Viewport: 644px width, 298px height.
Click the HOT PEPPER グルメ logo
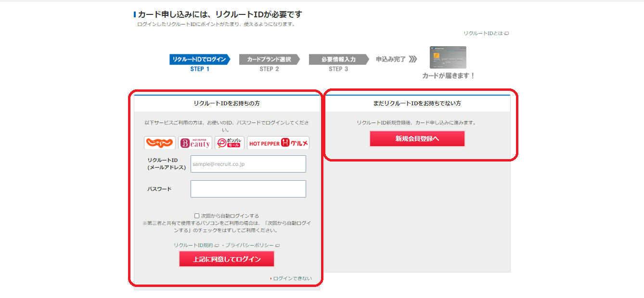tap(278, 143)
